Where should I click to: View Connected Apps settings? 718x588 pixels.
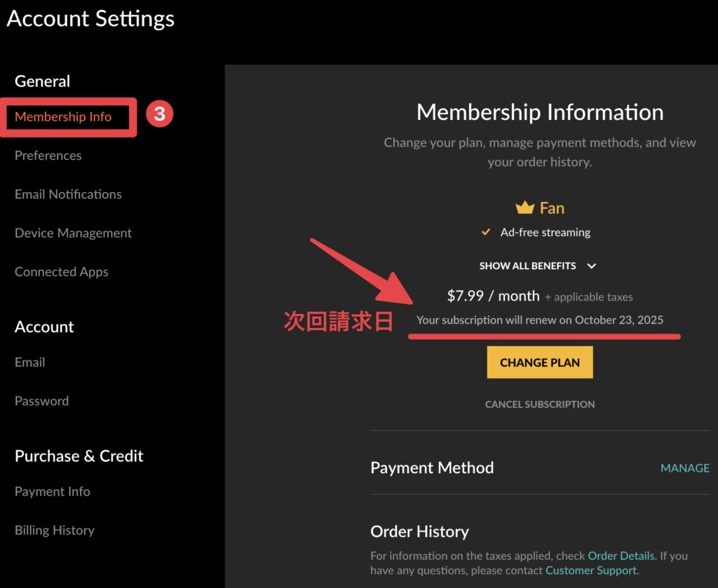point(61,271)
